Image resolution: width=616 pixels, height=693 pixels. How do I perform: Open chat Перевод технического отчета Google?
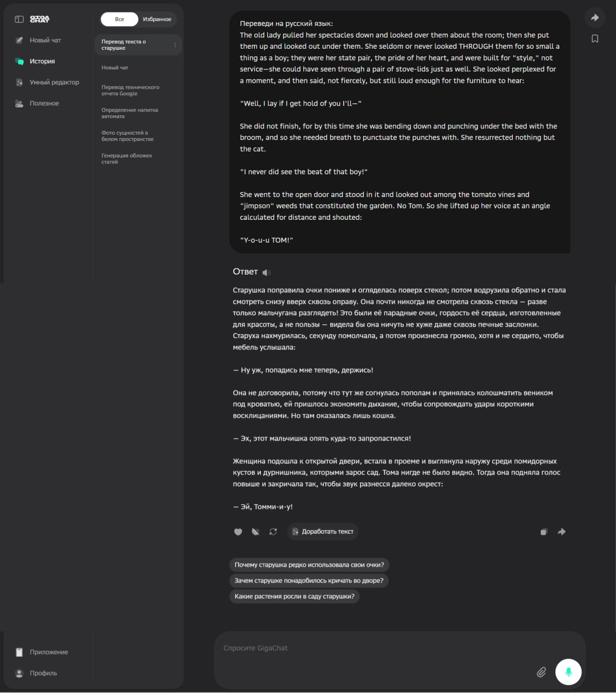pos(130,90)
